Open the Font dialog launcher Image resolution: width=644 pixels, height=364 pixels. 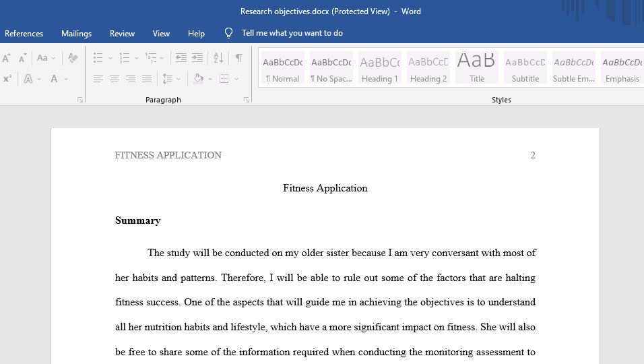[x=80, y=100]
